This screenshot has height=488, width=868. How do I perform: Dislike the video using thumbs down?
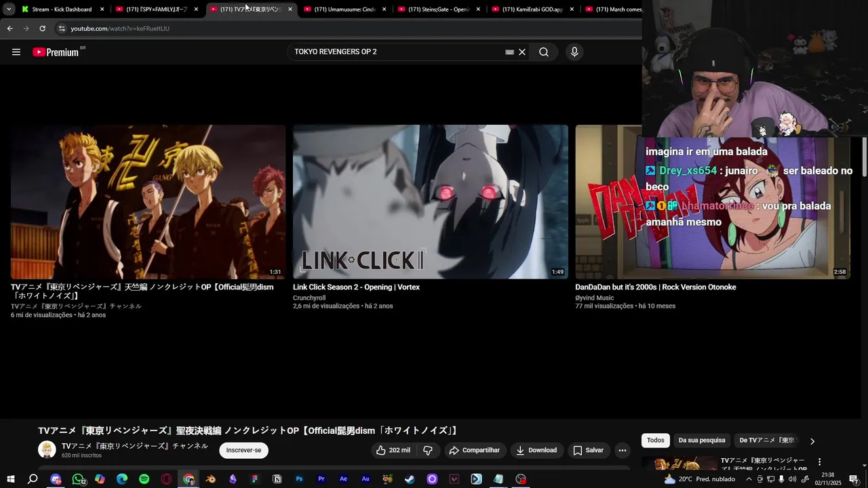[x=428, y=450]
